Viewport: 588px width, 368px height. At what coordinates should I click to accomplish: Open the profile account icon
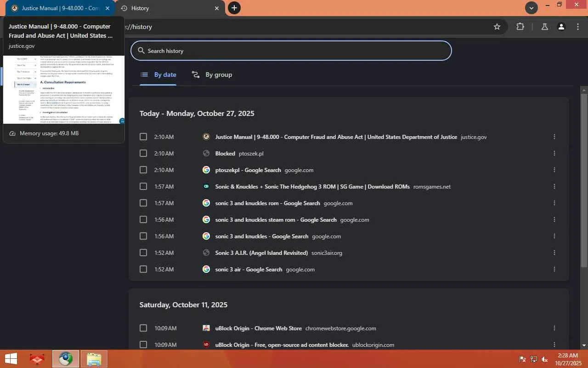point(561,27)
